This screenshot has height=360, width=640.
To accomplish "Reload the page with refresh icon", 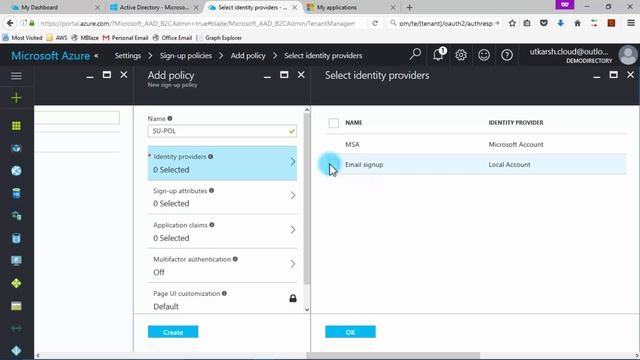I will [375, 23].
